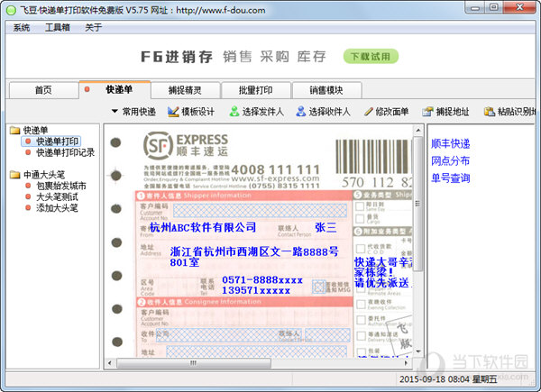
Task: Click address text 浙江省杭州市西湖区文一路8888号
Action: coord(254,251)
